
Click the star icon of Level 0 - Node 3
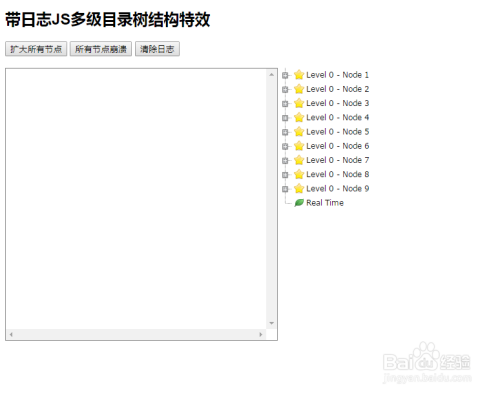299,103
